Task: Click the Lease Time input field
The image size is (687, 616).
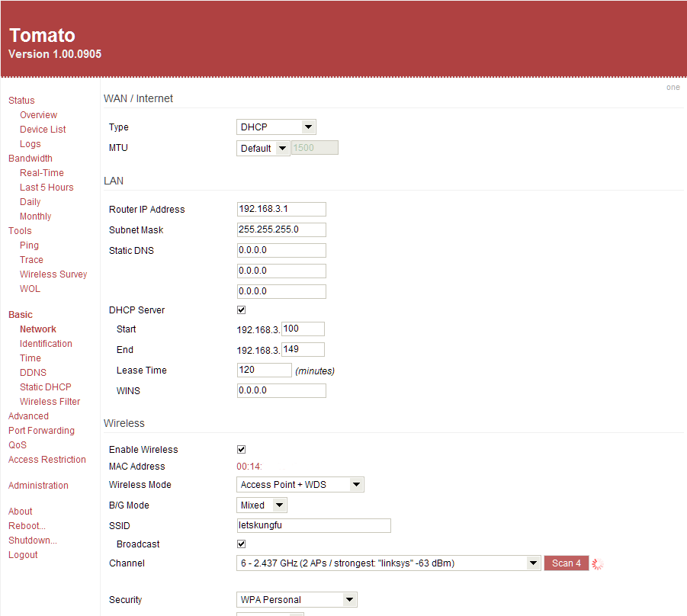Action: [264, 371]
